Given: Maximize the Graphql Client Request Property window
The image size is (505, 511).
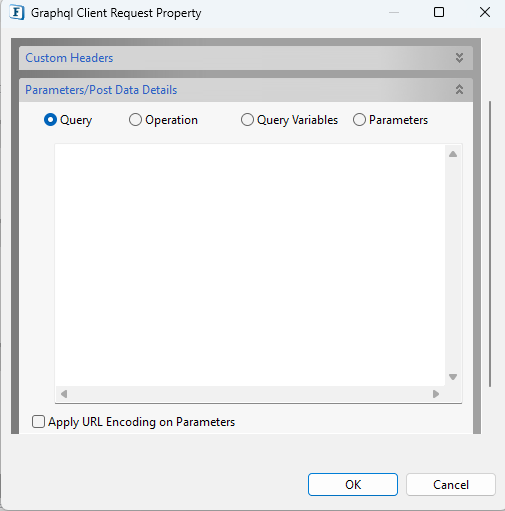Looking at the screenshot, I should pyautogui.click(x=439, y=12).
